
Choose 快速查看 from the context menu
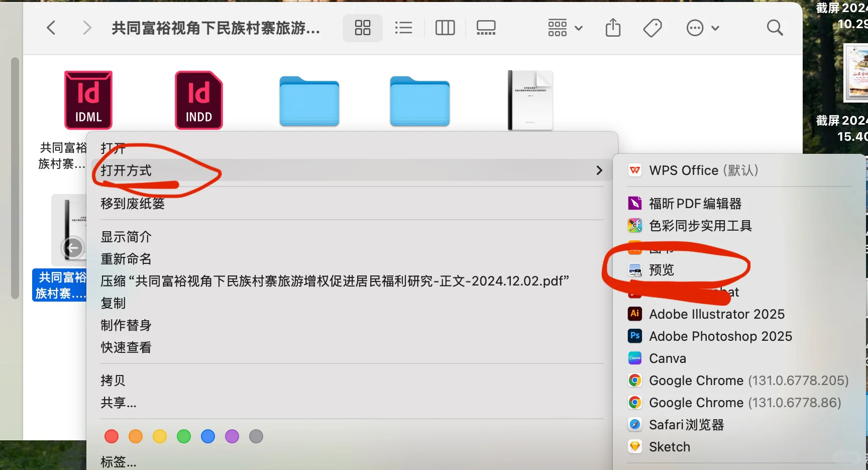[126, 347]
